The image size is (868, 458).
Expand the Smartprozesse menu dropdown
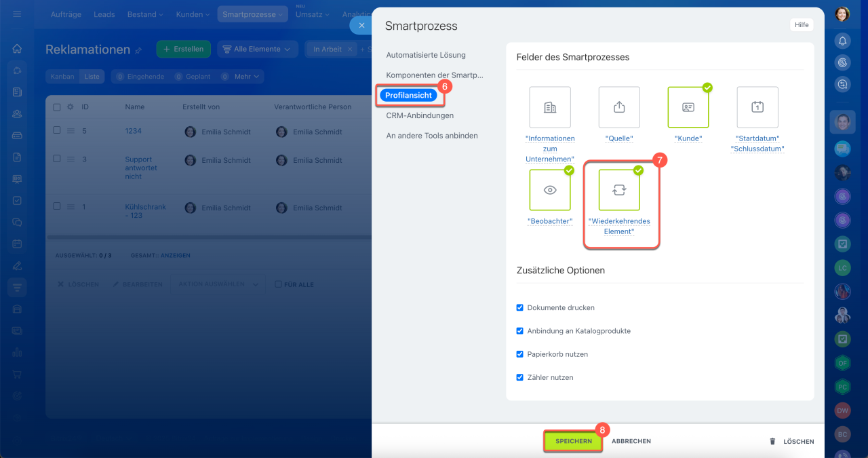[253, 14]
